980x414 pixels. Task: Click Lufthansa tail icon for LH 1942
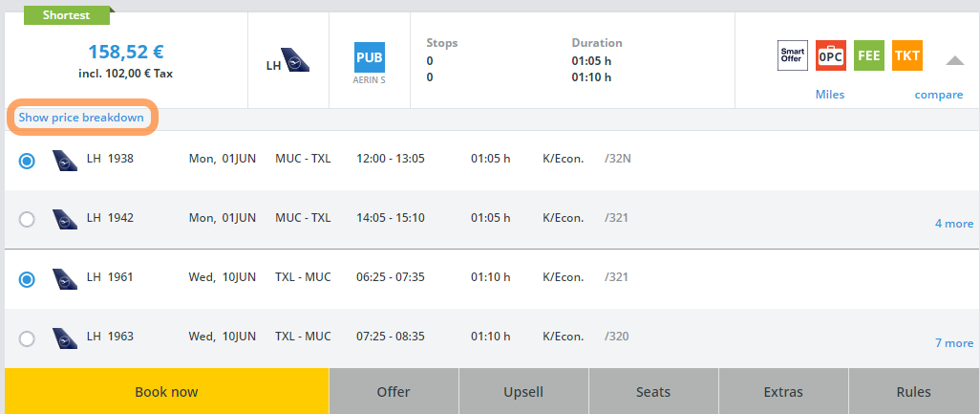65,219
